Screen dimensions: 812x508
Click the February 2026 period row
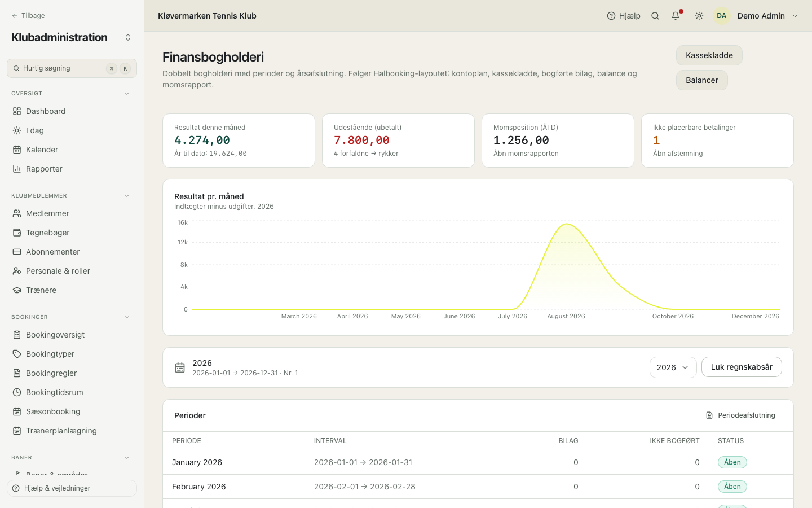coord(478,487)
